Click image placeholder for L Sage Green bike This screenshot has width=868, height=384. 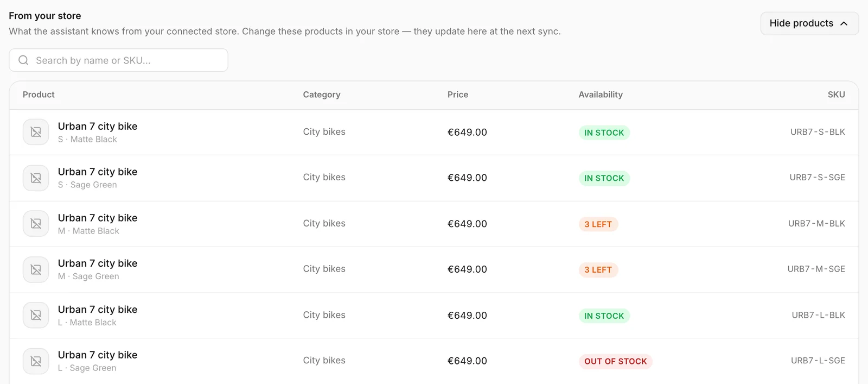36,361
